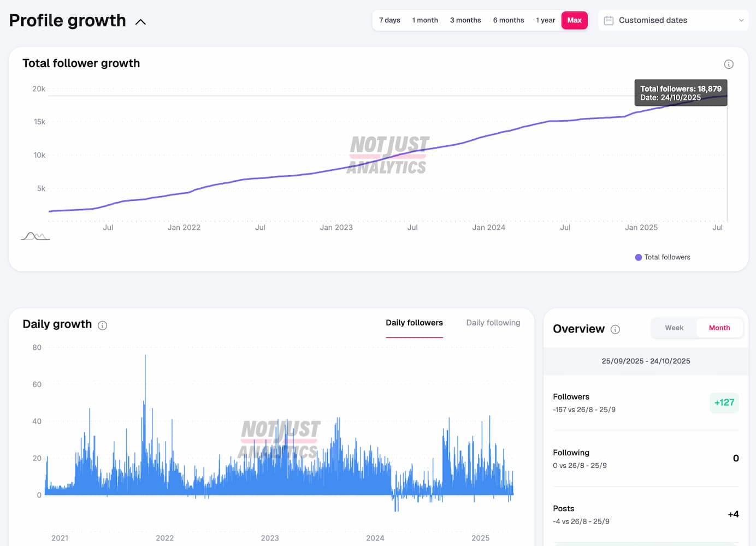Viewport: 756px width, 546px height.
Task: Switch to the Daily following tab
Action: coord(493,323)
